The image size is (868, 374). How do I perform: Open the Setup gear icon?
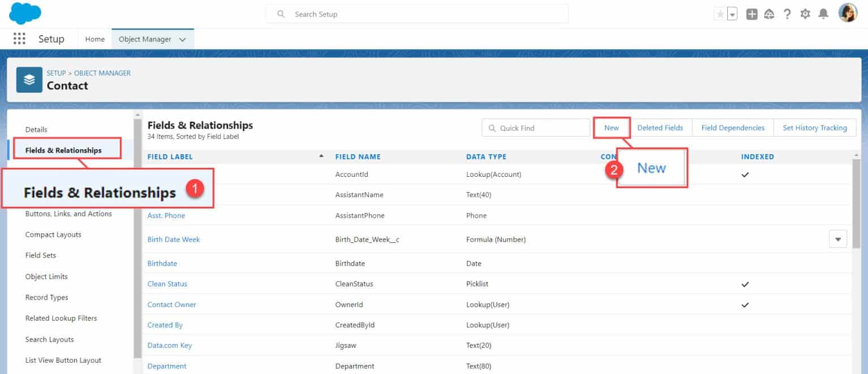tap(805, 15)
